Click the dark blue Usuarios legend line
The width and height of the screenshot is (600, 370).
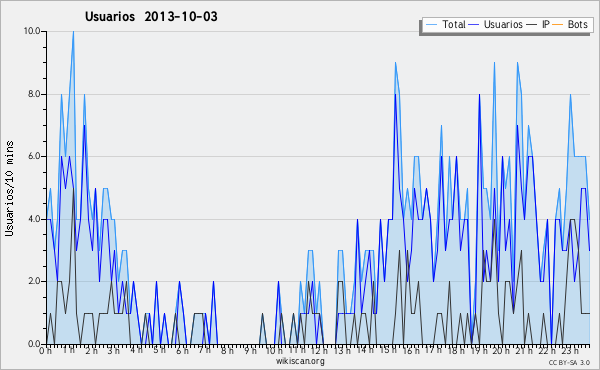(x=474, y=25)
